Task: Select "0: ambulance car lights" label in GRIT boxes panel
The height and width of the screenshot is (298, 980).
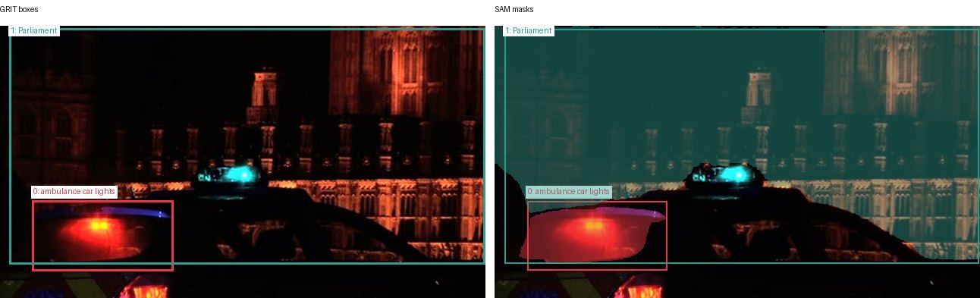Action: [x=74, y=192]
